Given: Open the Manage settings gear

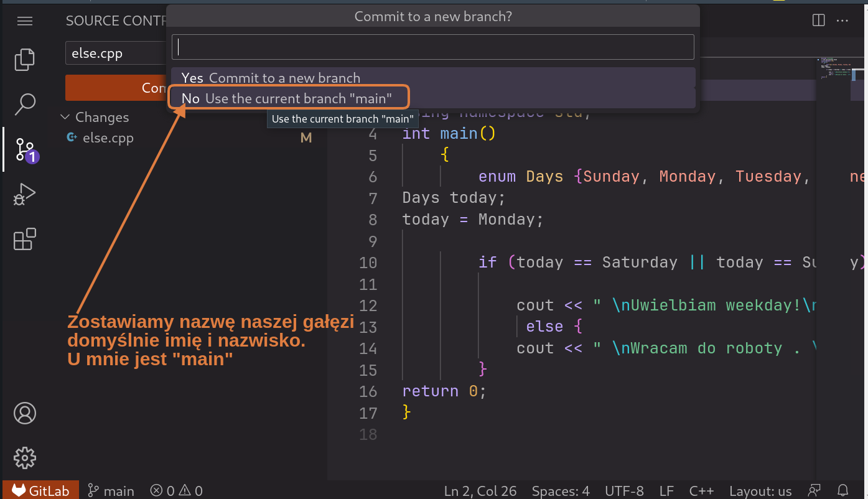Looking at the screenshot, I should tap(25, 458).
